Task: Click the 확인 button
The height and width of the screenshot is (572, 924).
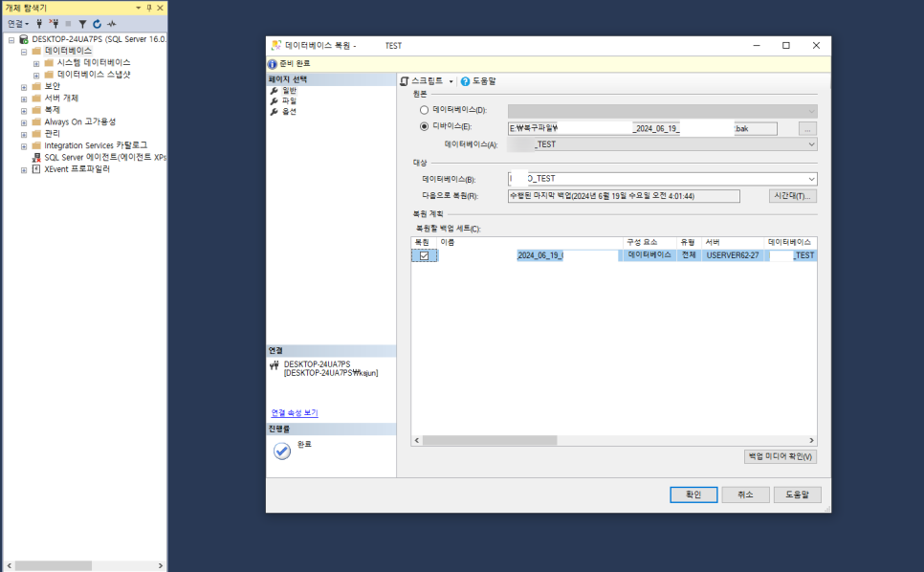Action: (x=693, y=495)
